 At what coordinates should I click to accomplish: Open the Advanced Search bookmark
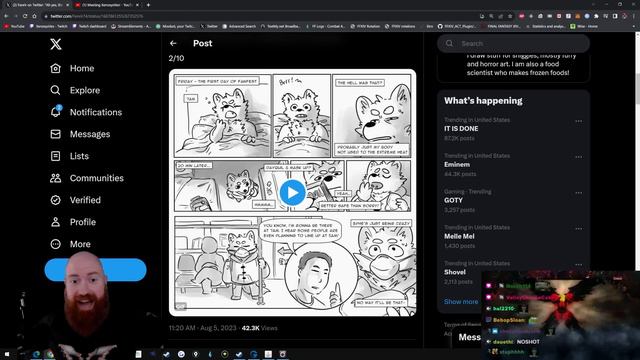tap(239, 26)
